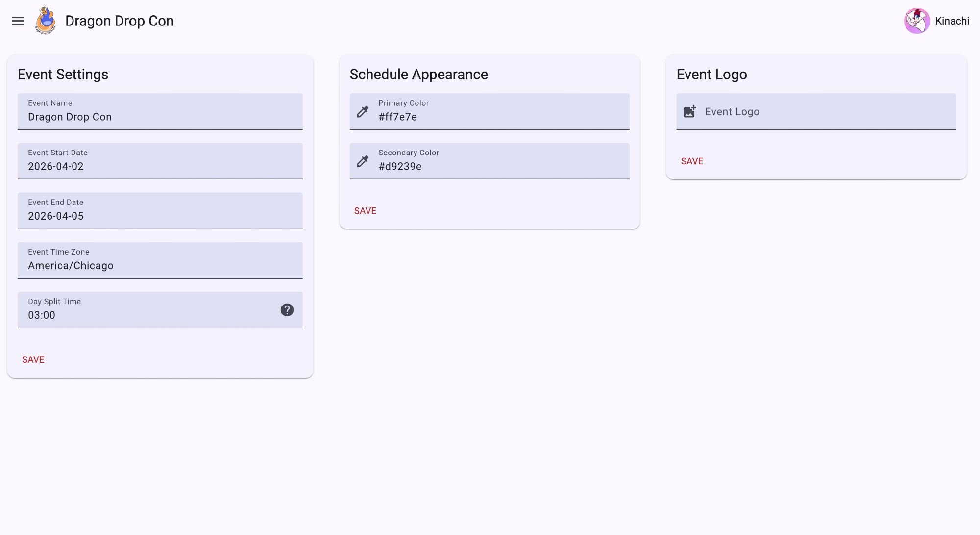Image resolution: width=980 pixels, height=535 pixels.
Task: Click the Kinachi username label
Action: [952, 21]
